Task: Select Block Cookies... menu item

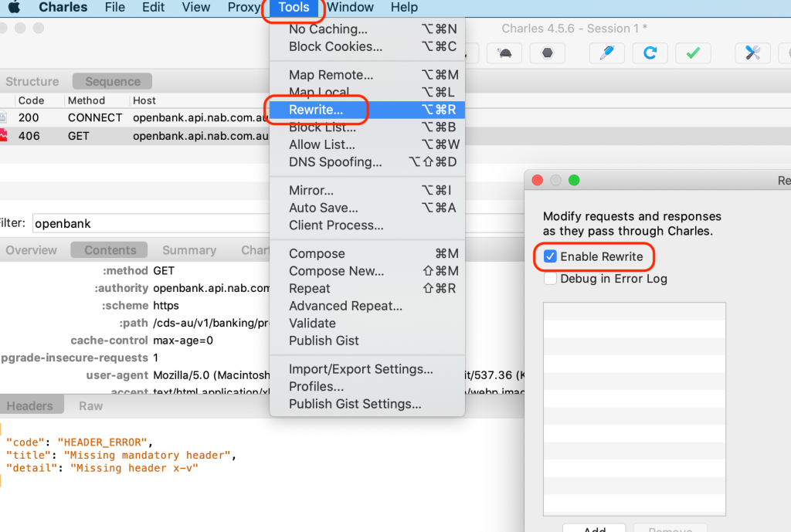Action: tap(367, 46)
